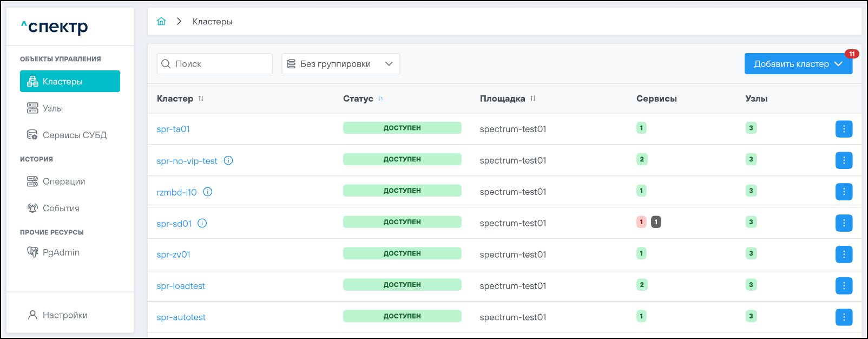Go to Узлы in sidebar
The height and width of the screenshot is (339, 868).
tap(52, 108)
